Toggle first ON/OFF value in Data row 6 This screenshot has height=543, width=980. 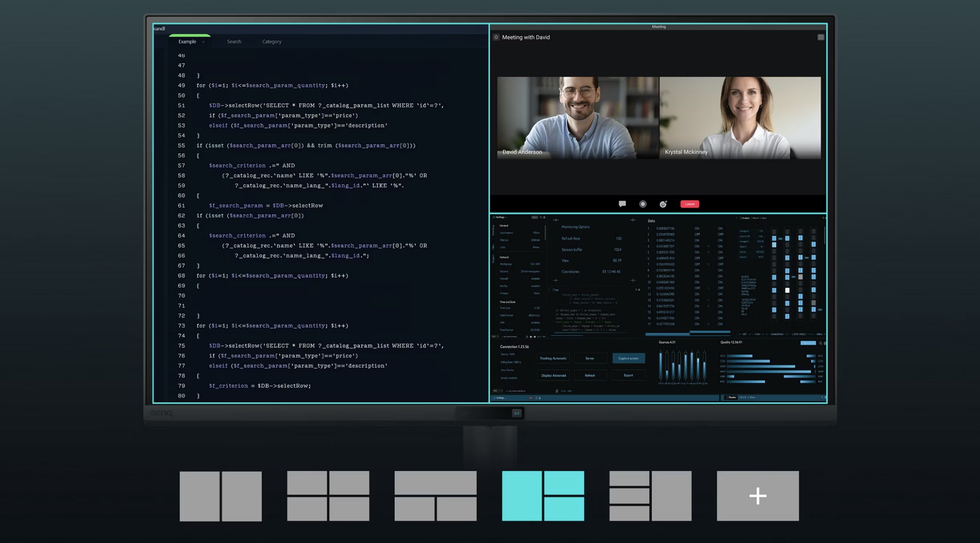(697, 258)
